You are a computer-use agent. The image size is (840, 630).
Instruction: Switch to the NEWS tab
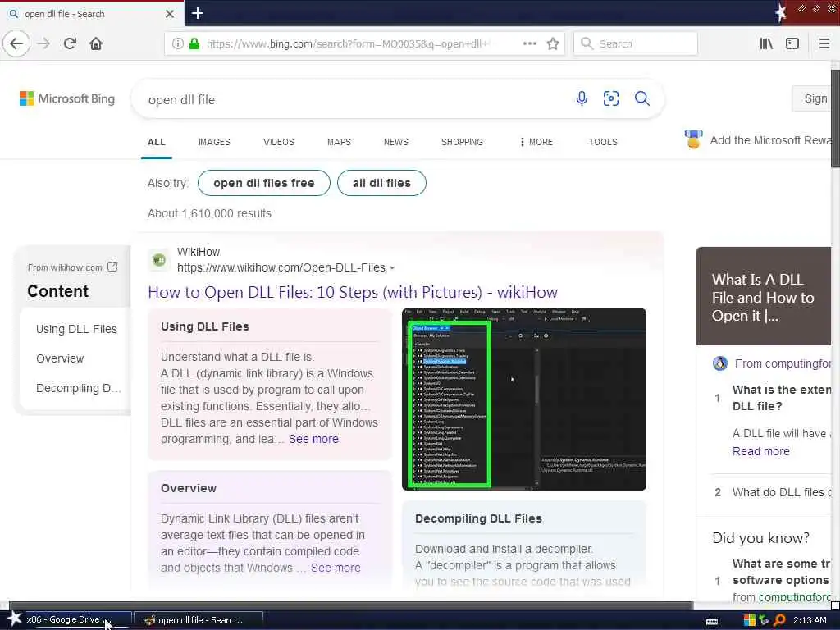point(396,142)
